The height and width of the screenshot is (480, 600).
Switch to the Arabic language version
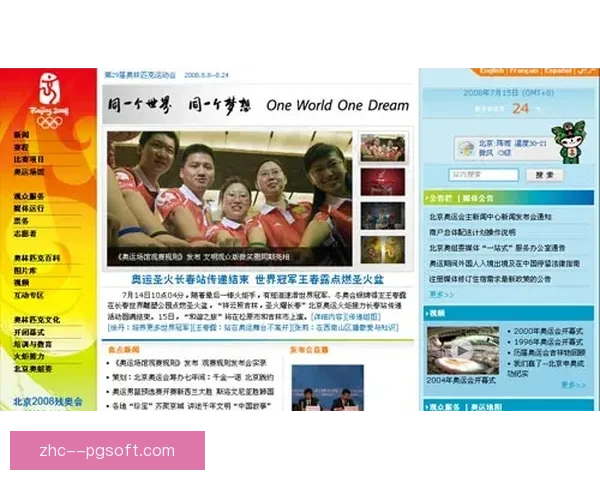coord(584,71)
